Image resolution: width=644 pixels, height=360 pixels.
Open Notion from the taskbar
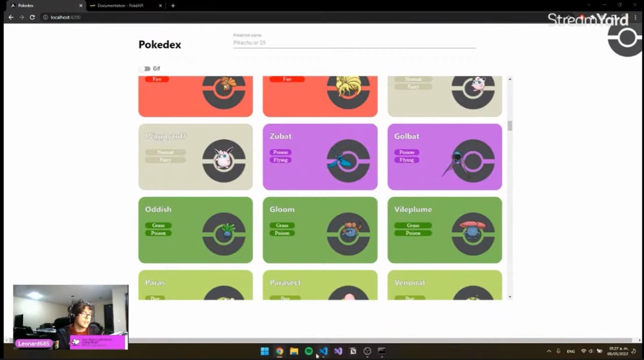tap(353, 351)
